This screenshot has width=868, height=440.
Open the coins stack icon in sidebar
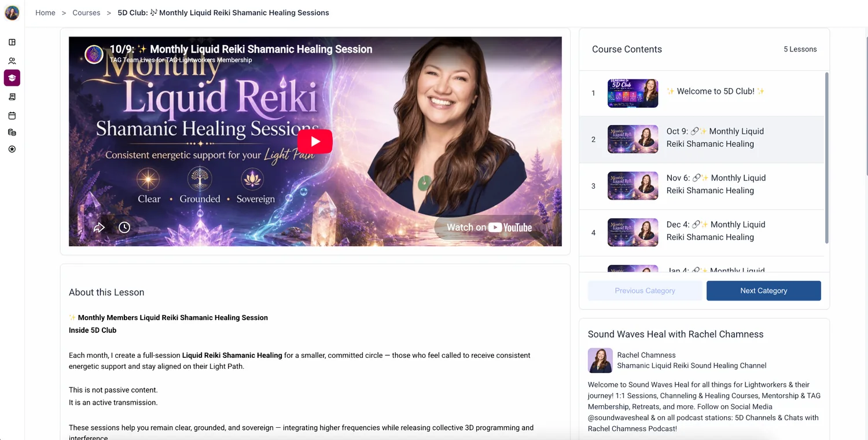(x=12, y=133)
